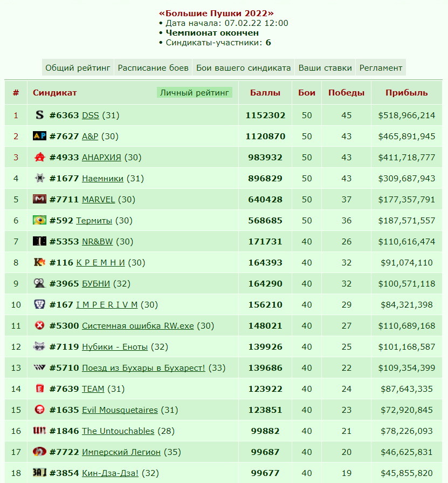Screen dimensions: 448x483
Task: Click the Системная ошибка RW.exe red X icon
Action: [x=39, y=325]
